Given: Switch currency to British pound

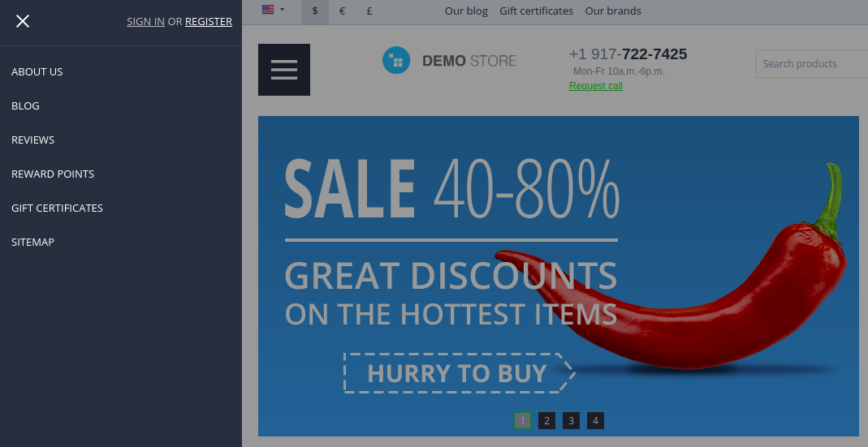Looking at the screenshot, I should tap(369, 11).
